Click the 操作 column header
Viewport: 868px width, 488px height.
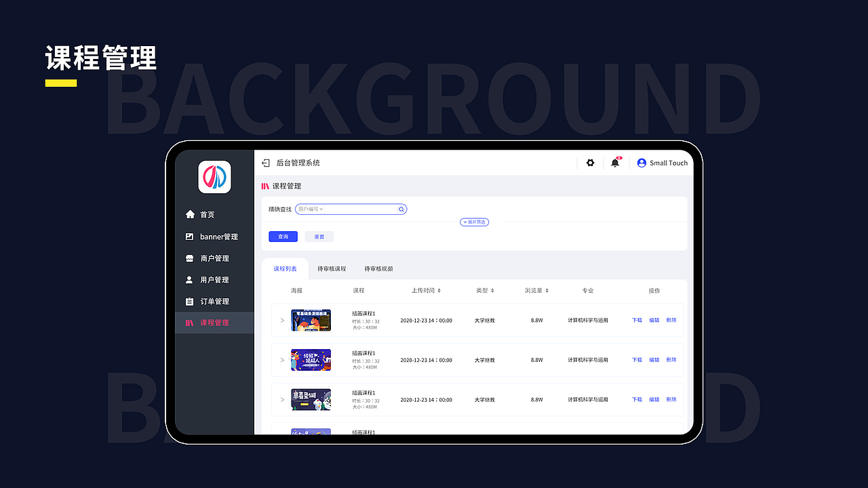click(x=654, y=291)
